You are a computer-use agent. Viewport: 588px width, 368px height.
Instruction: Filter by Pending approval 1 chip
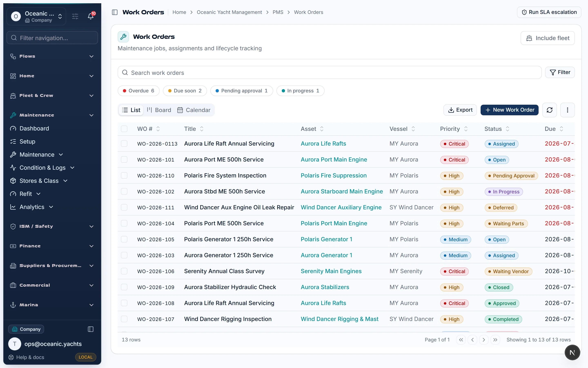[x=242, y=91]
